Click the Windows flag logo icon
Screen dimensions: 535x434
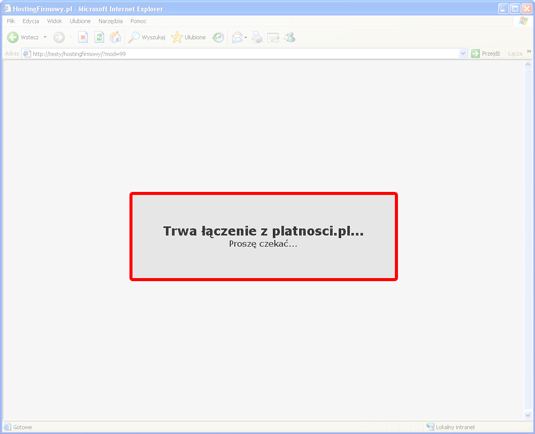pyautogui.click(x=523, y=21)
